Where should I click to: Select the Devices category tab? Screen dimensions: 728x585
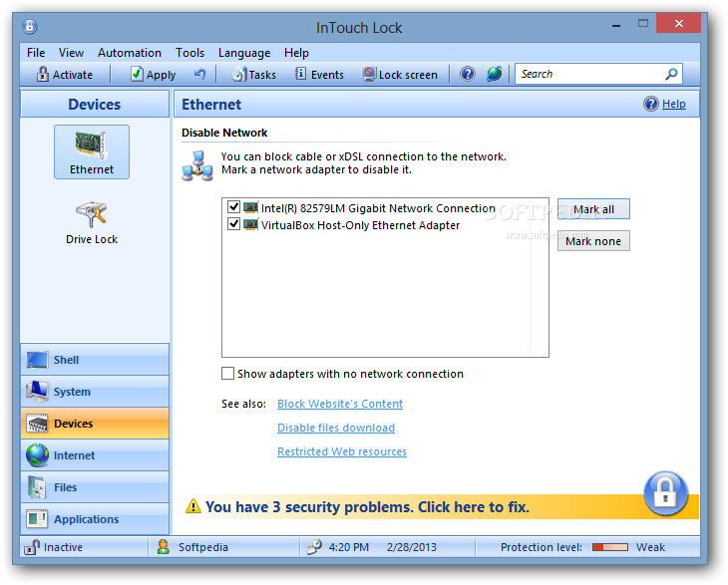[x=95, y=424]
